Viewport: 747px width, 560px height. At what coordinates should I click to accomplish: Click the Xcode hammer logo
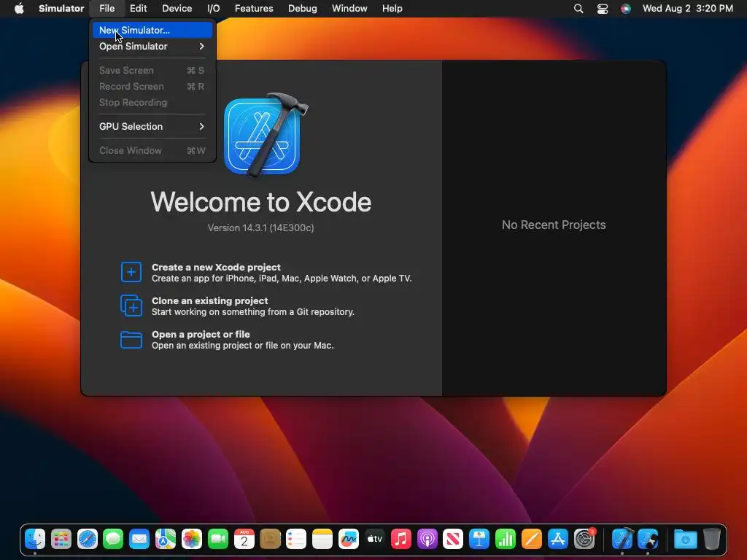(265, 135)
